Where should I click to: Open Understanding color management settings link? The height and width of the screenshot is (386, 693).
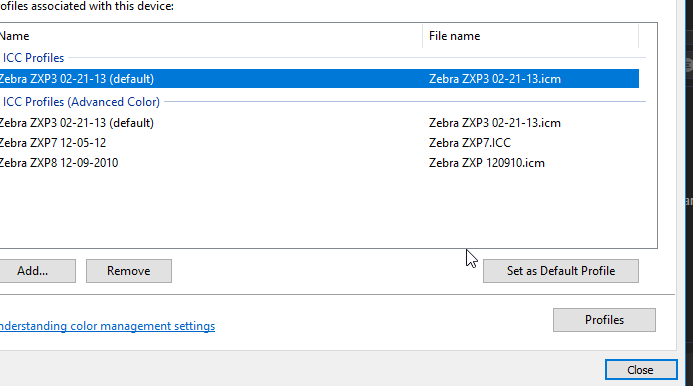107,326
